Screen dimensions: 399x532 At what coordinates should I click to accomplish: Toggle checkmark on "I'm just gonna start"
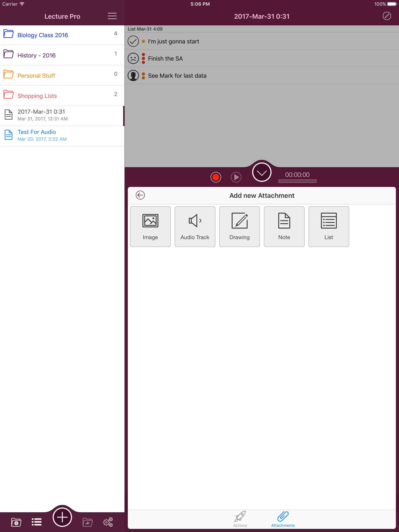click(x=133, y=41)
